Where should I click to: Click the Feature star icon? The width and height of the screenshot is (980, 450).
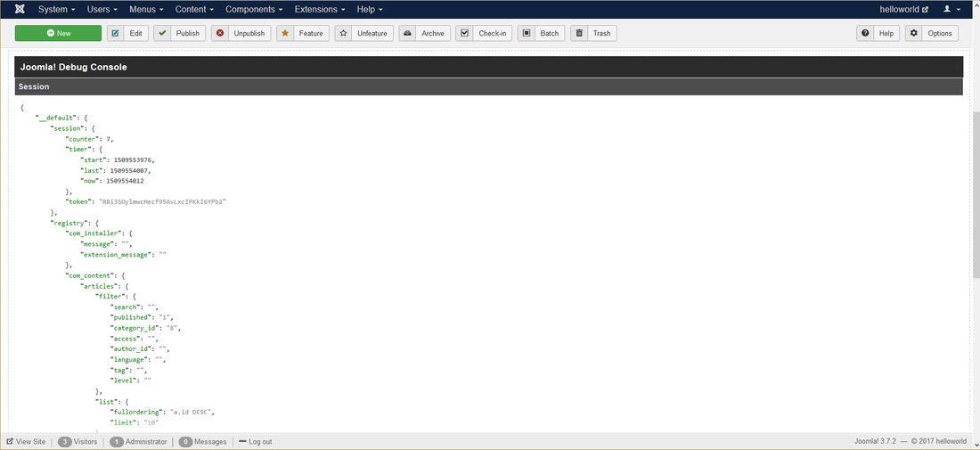point(285,33)
